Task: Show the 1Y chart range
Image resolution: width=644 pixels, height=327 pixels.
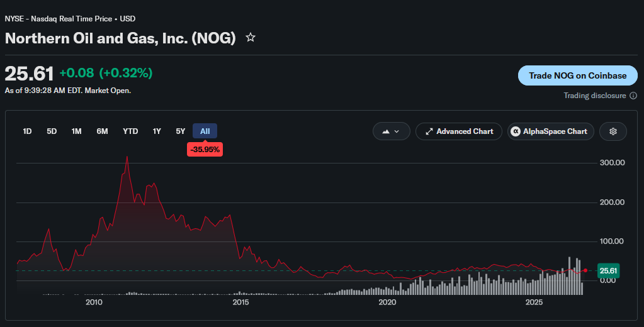Action: [x=157, y=131]
